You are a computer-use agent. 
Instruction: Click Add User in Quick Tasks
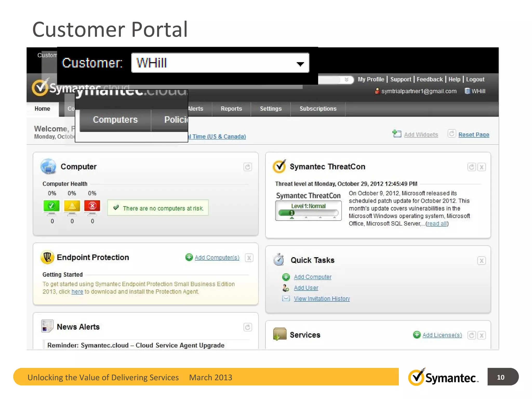click(x=306, y=288)
